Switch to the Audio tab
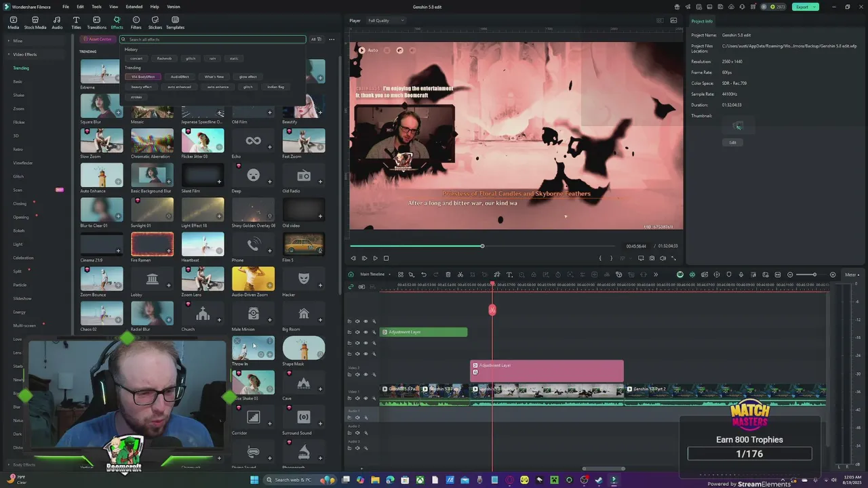Screen dimensions: 868x488 point(57,23)
